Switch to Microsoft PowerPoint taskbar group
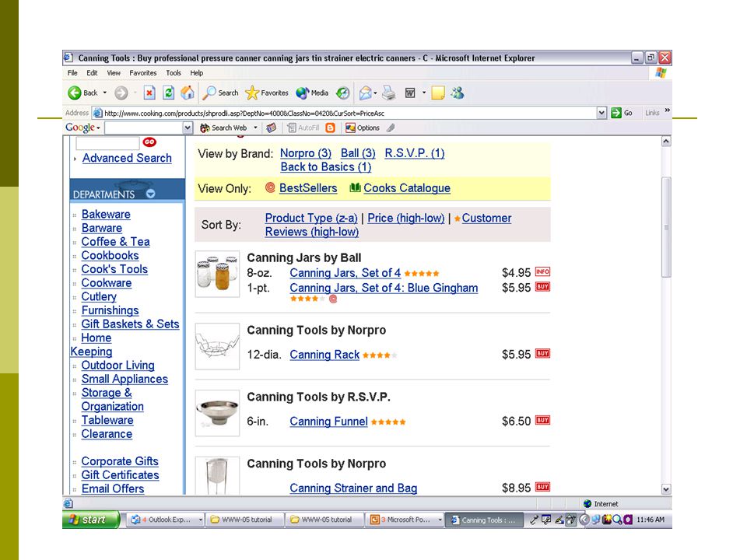Screen dimensions: 747x560 pyautogui.click(x=406, y=520)
